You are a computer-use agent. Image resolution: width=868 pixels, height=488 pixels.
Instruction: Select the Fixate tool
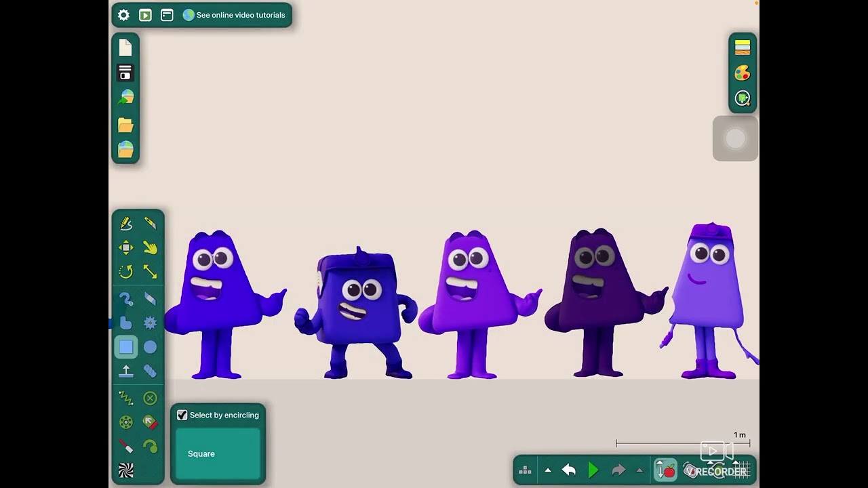pos(150,398)
